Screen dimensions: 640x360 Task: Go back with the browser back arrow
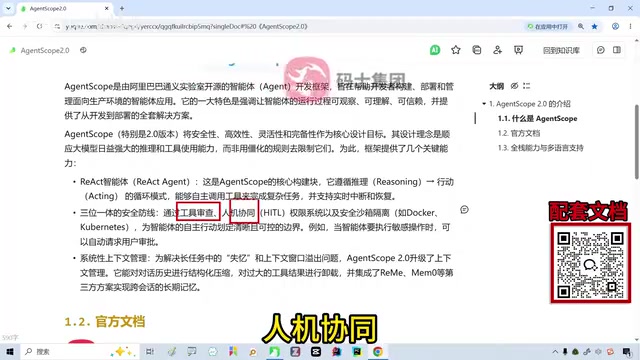coord(9,26)
